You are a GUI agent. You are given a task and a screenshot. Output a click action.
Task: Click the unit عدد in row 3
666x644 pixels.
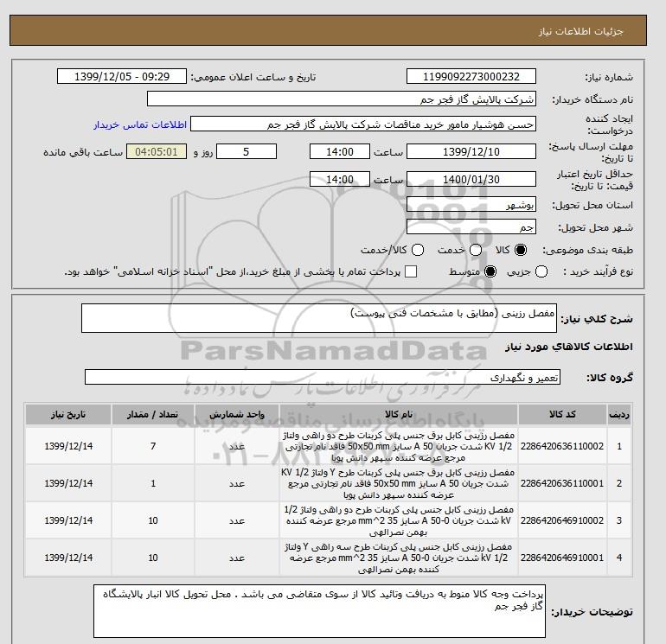coord(237,520)
